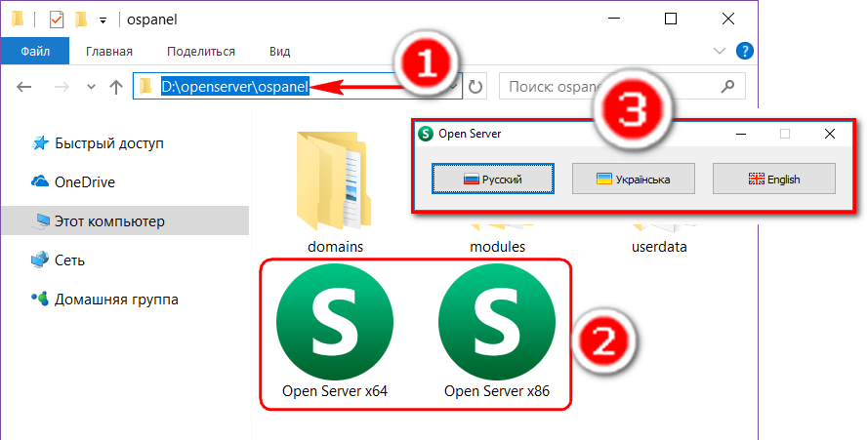This screenshot has width=868, height=440.
Task: Click the Explorer window folder icon
Action: pyautogui.click(x=18, y=20)
